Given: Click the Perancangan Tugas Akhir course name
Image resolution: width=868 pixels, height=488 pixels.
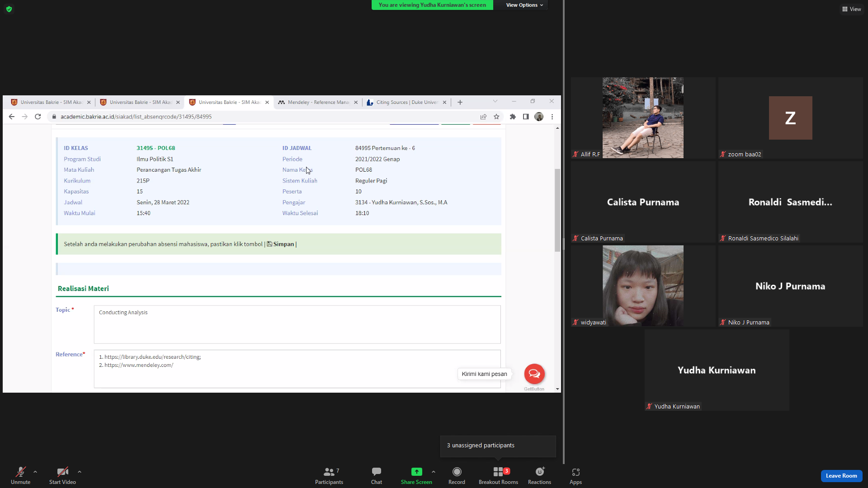Looking at the screenshot, I should (x=169, y=170).
